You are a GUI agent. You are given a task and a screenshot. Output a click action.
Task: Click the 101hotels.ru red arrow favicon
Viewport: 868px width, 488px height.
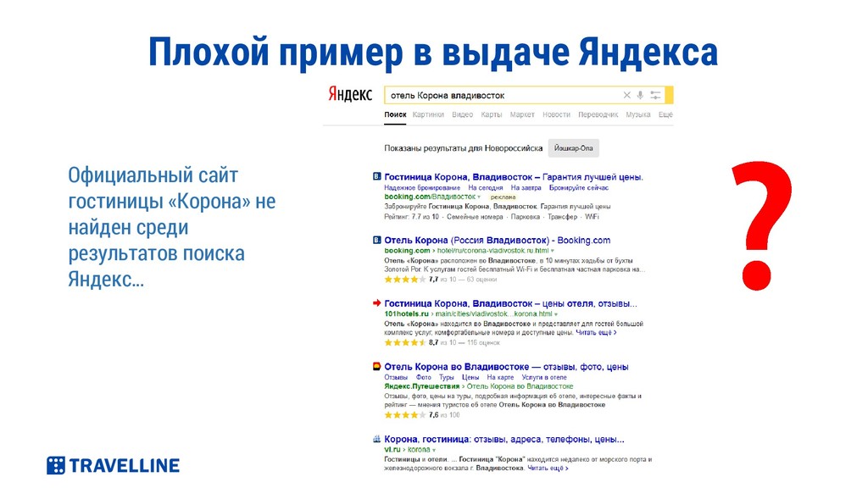[377, 302]
